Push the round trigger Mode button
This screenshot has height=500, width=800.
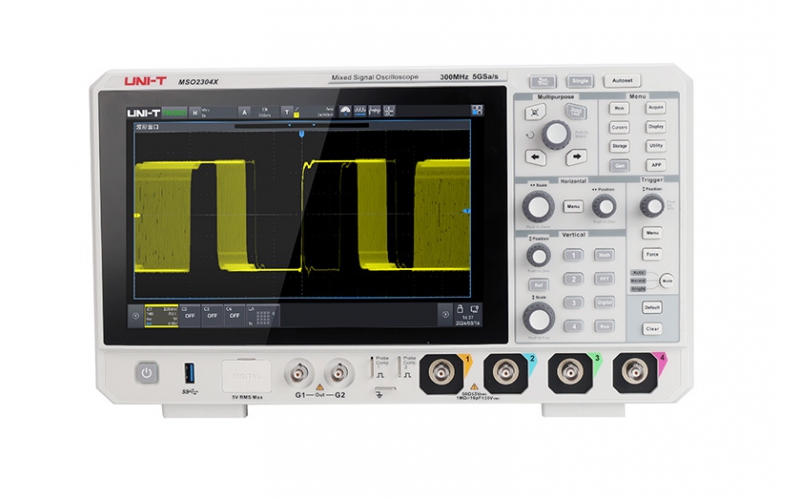[667, 281]
